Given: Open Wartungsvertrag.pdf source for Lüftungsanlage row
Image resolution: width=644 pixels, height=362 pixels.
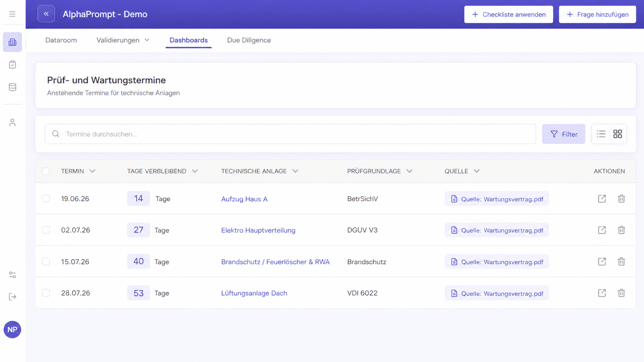Looking at the screenshot, I should (497, 293).
